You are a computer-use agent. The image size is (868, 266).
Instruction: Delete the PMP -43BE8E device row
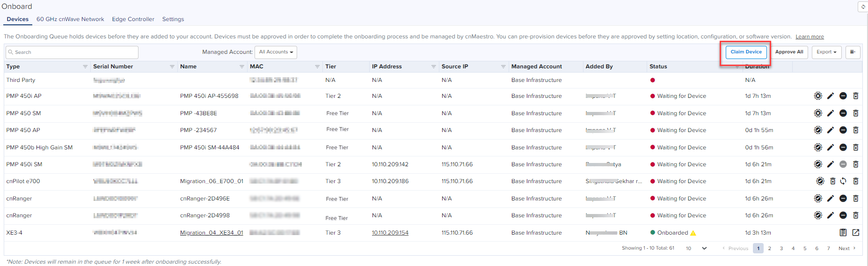(855, 113)
